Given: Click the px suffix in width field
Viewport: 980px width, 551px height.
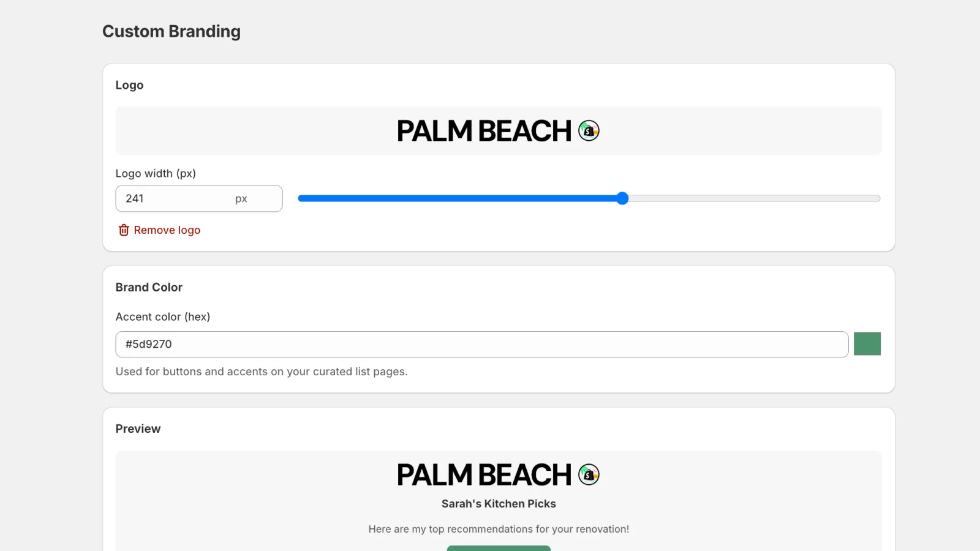Looking at the screenshot, I should [241, 199].
